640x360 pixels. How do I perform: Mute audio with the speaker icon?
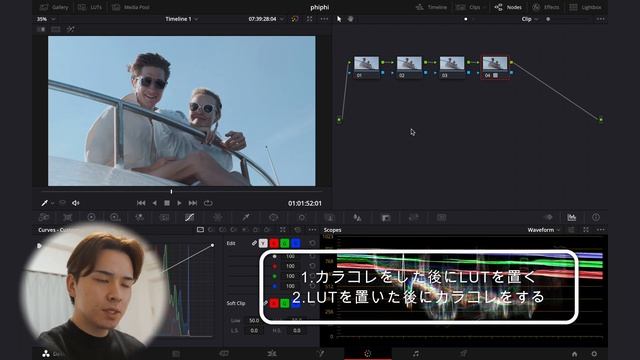(76, 203)
